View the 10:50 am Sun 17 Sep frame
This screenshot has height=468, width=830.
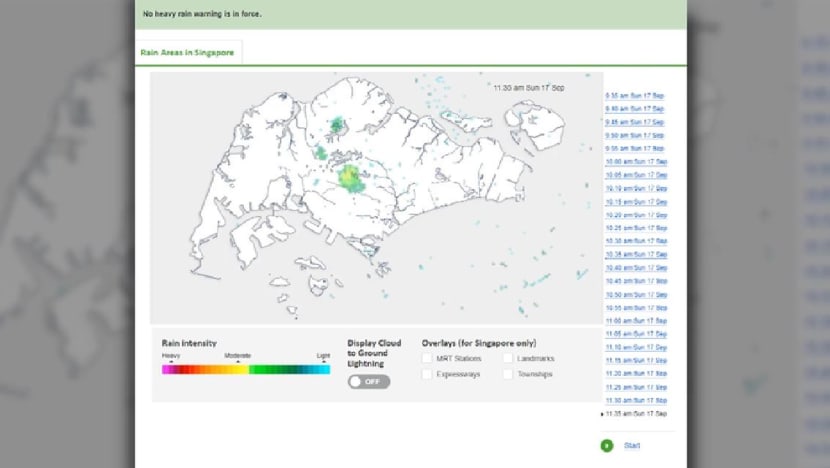click(636, 294)
